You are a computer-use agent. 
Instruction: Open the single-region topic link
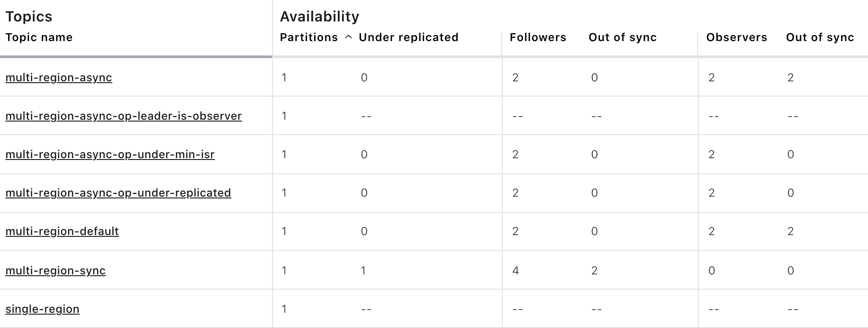coord(43,309)
